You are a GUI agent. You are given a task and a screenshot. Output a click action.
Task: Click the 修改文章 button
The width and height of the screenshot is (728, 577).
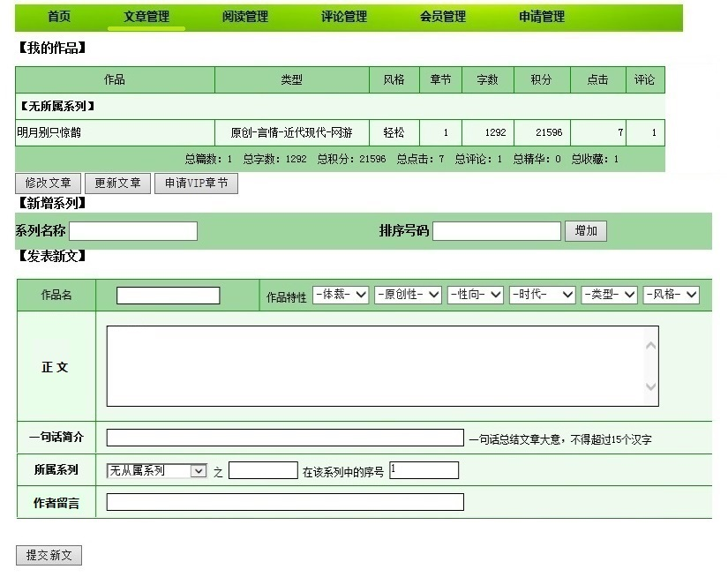pos(49,184)
